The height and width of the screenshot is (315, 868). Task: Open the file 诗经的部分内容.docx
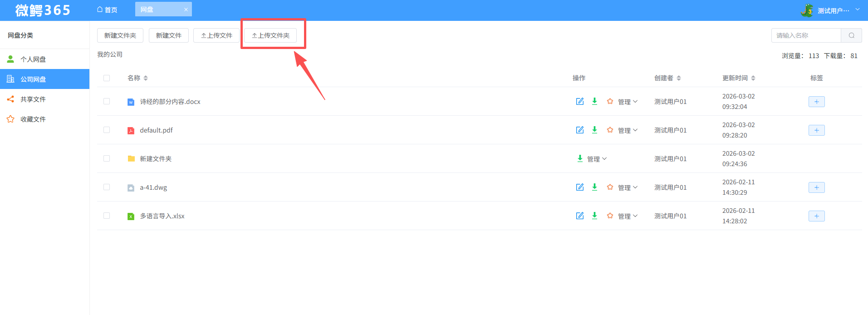coord(170,102)
